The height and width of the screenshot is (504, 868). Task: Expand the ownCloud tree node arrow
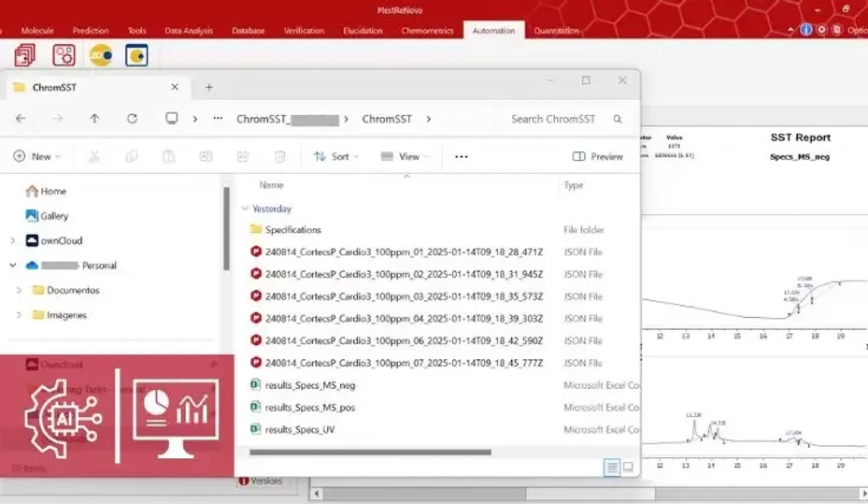13,241
